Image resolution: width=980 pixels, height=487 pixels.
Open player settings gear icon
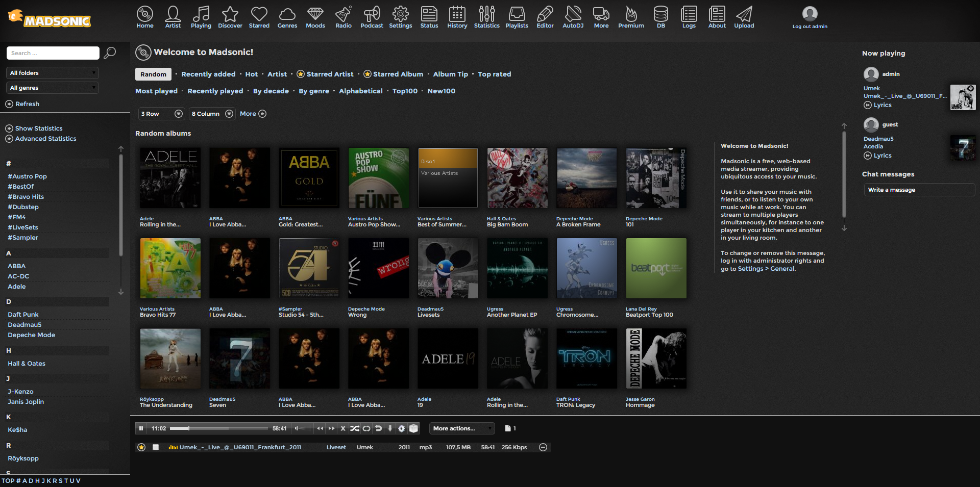pyautogui.click(x=402, y=428)
